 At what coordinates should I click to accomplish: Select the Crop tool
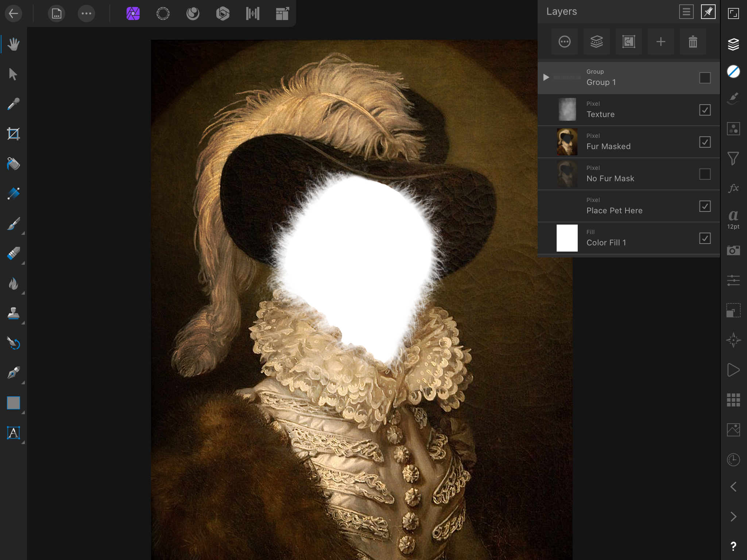coord(13,134)
